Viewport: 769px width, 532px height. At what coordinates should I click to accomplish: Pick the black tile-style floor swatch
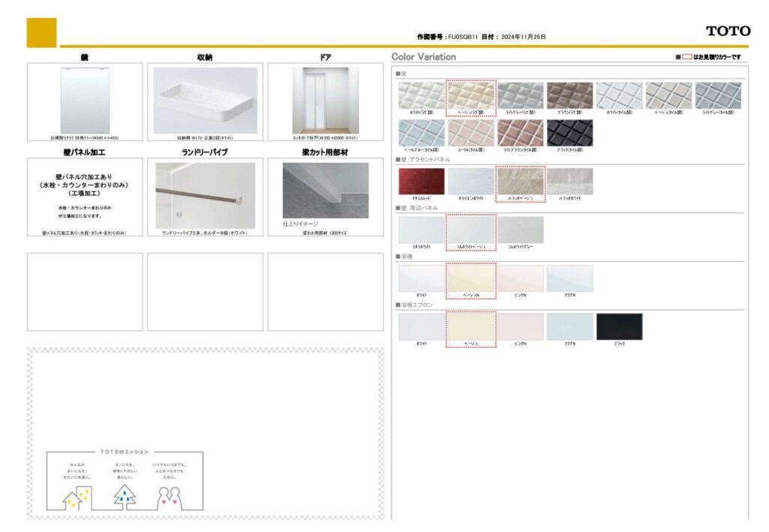[x=569, y=133]
